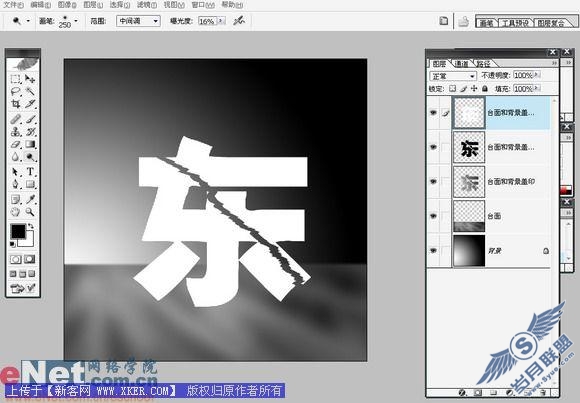Open the 选择 Select menu
This screenshot has height=403, width=580.
[120, 5]
